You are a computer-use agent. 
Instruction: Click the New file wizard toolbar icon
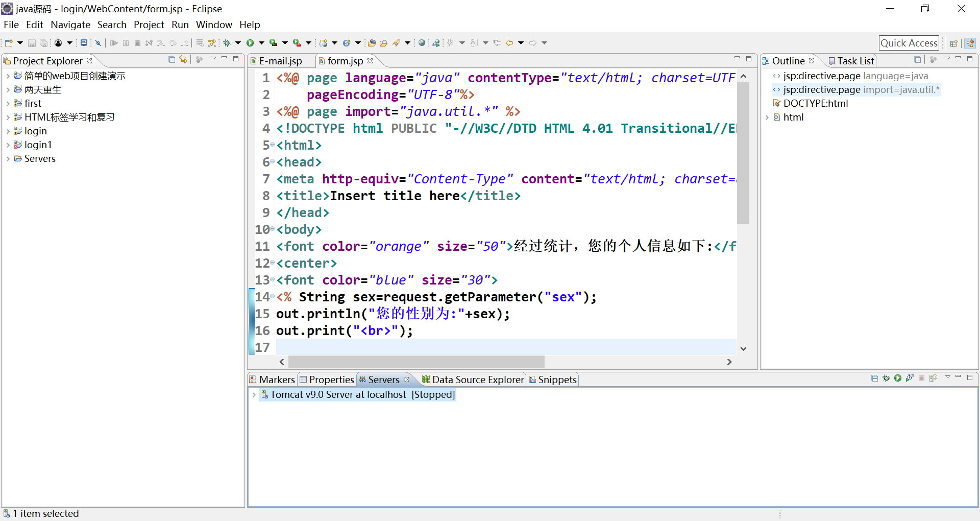[9, 43]
